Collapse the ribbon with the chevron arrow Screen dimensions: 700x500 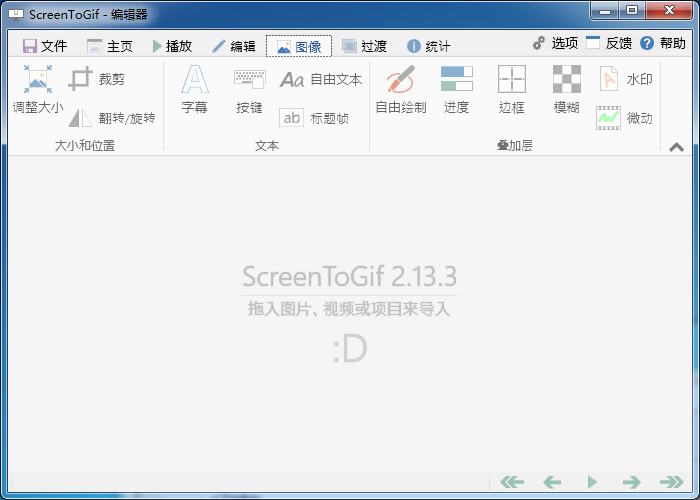[676, 147]
